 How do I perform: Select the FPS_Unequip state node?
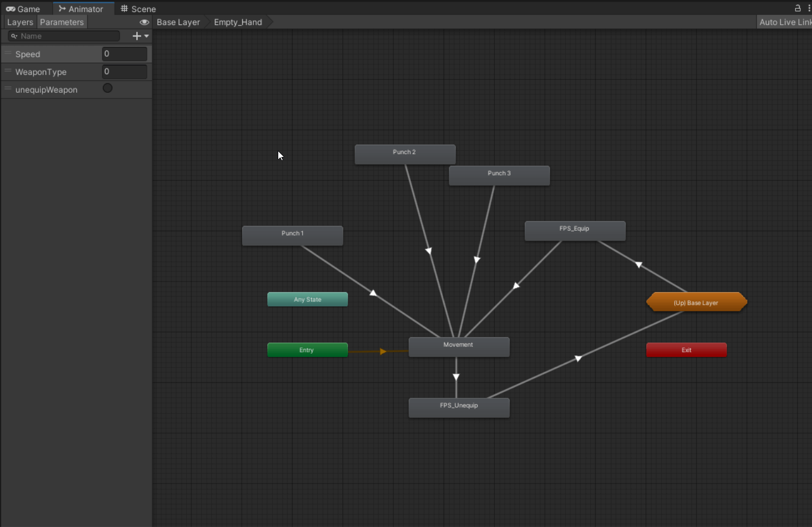point(459,408)
